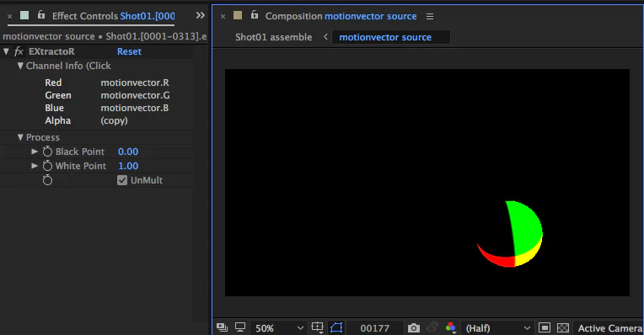This screenshot has width=644, height=335.
Task: Click the motionvector.R red channel value
Action: [135, 82]
